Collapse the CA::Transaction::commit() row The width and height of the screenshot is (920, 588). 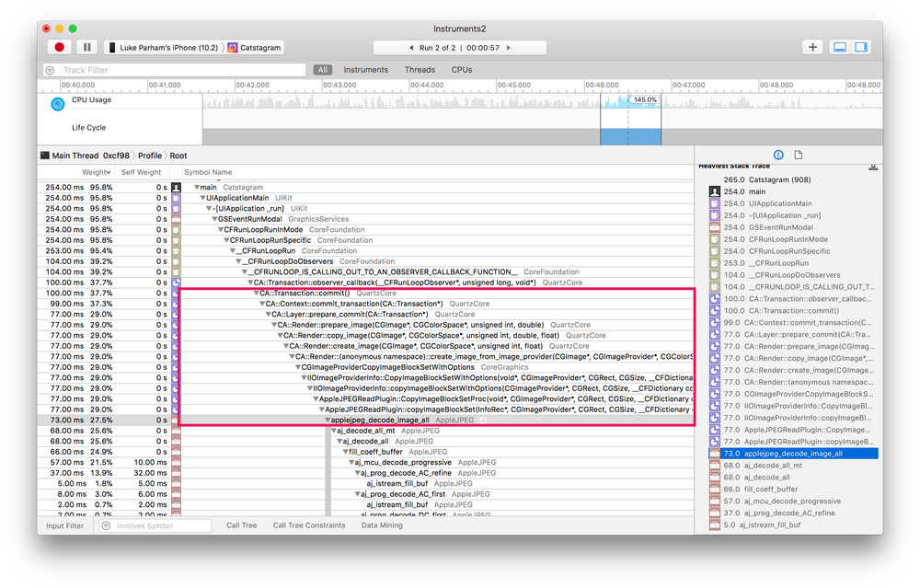coord(257,293)
